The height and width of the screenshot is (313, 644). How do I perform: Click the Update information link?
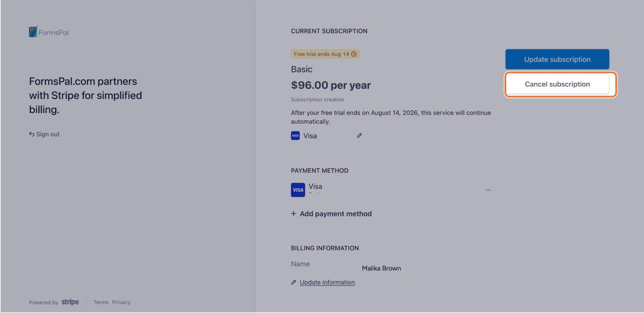pos(327,282)
